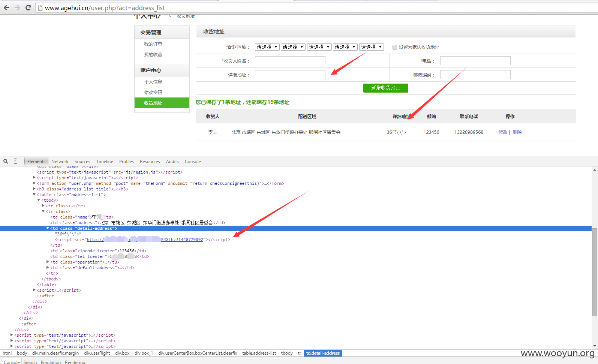Switch to DevTools Profiles tab

(x=126, y=162)
